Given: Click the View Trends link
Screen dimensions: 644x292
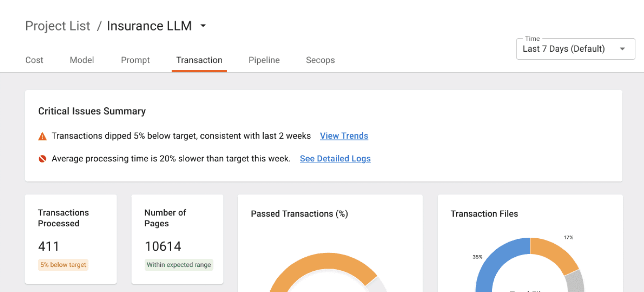Looking at the screenshot, I should coord(344,136).
